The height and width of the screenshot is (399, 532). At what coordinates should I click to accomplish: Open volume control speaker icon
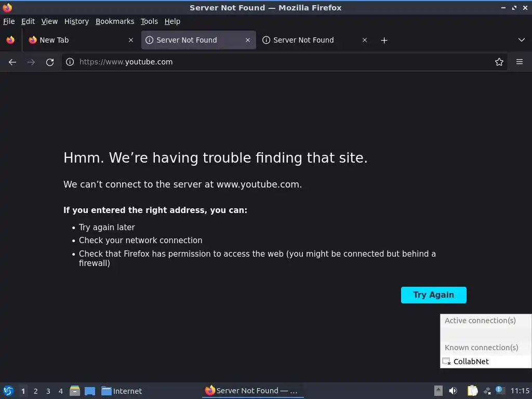tap(453, 391)
